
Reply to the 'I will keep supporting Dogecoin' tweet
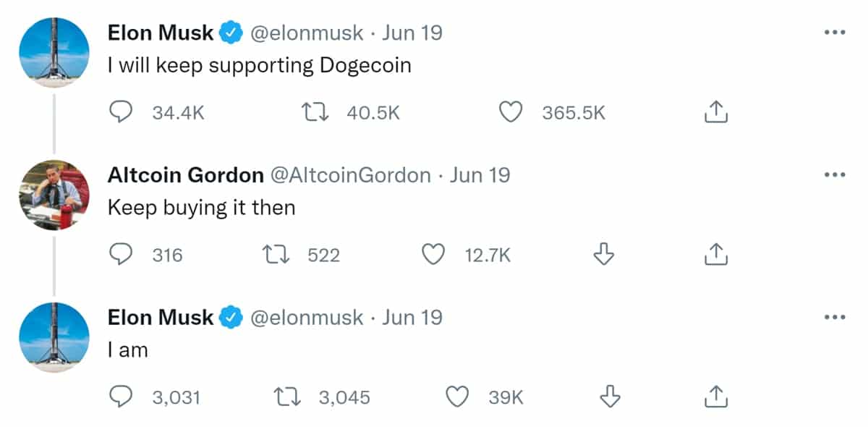click(x=121, y=112)
